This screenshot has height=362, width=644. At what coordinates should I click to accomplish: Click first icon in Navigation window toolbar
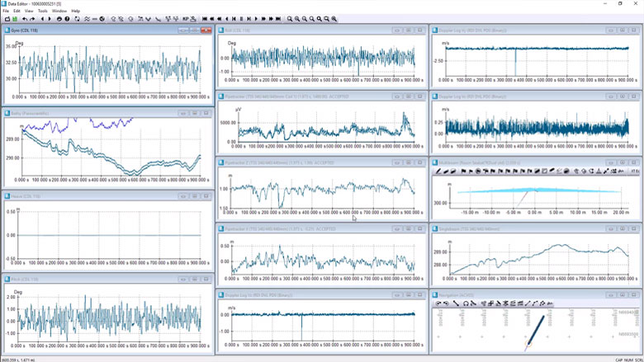(x=438, y=303)
